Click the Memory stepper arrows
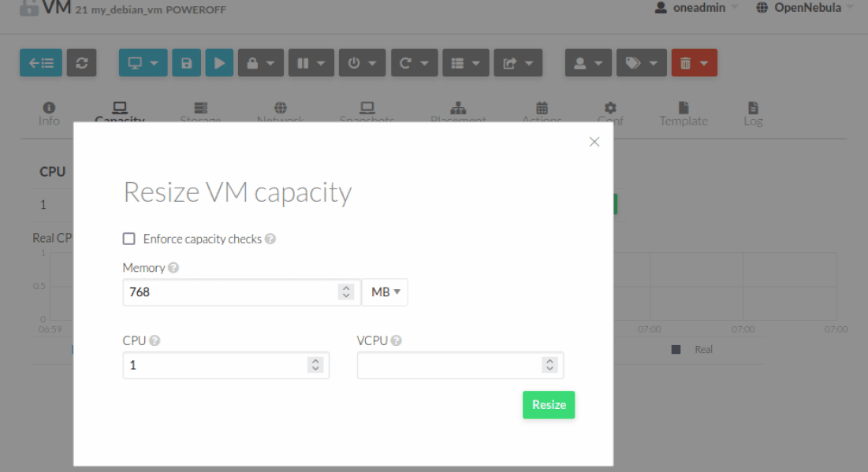Screen dimensions: 868x472 coord(345,292)
